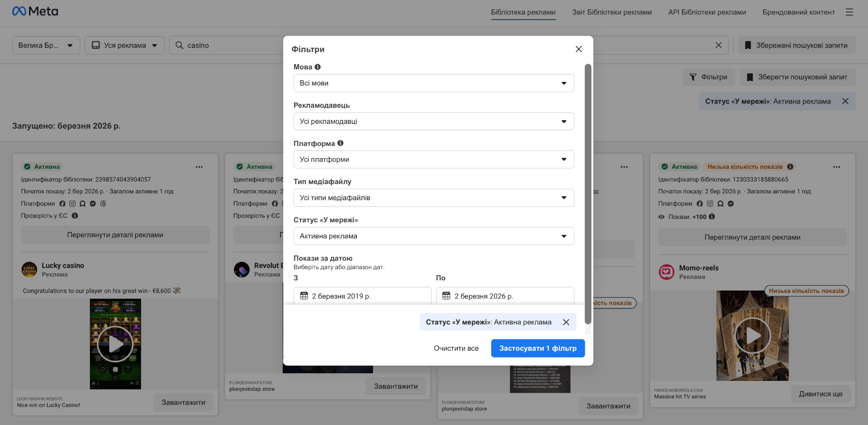This screenshot has width=868, height=425.
Task: Open options menu on Momo-reels ad card
Action: (836, 167)
